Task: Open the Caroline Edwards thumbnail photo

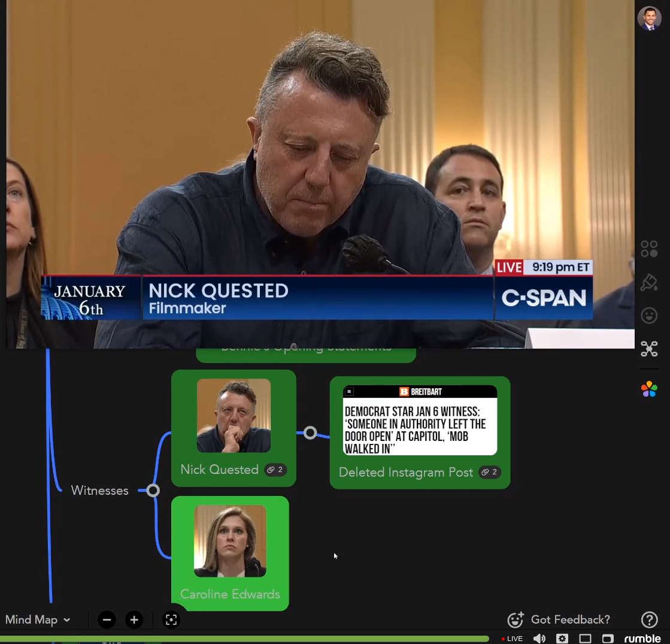Action: point(230,541)
